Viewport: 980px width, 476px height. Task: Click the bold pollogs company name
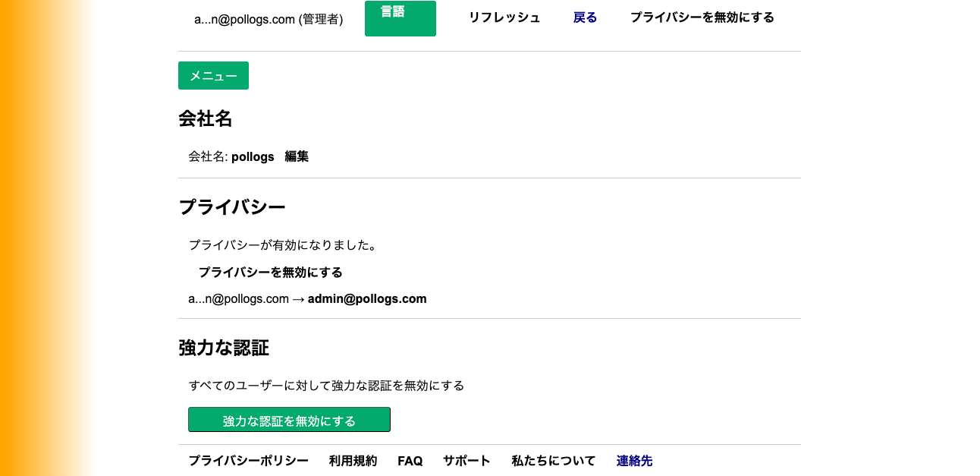[x=253, y=157]
